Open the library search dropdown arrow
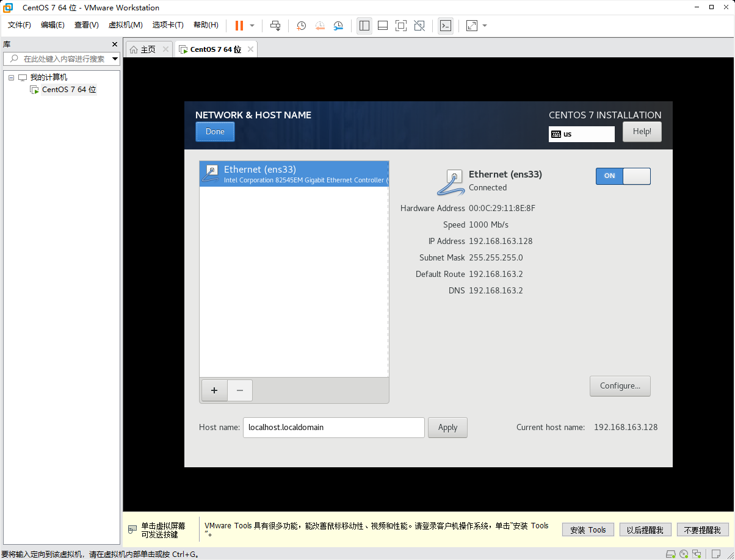 click(115, 59)
